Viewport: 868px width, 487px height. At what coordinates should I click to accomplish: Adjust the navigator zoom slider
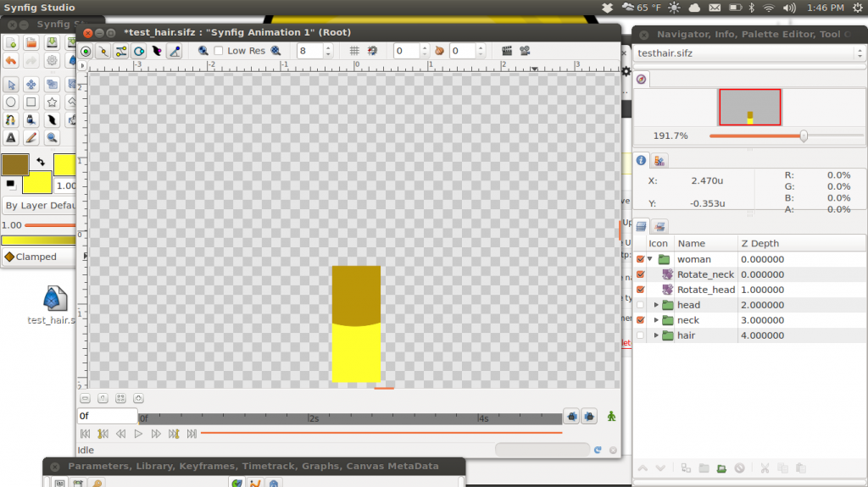[x=804, y=136]
